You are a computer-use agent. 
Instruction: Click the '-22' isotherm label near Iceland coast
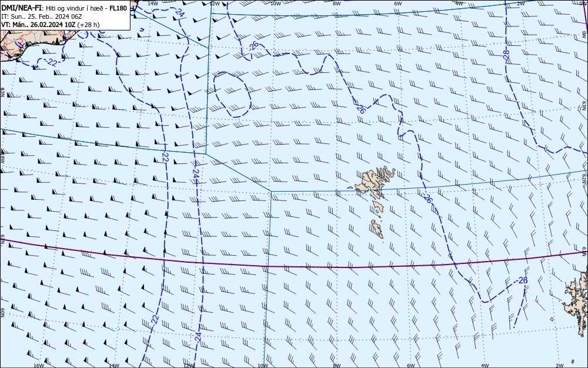point(51,62)
